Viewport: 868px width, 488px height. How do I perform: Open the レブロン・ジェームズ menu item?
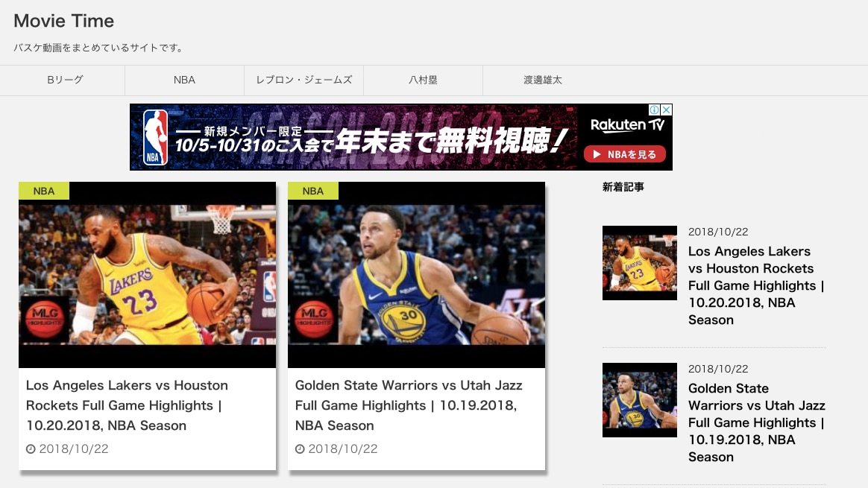click(304, 80)
